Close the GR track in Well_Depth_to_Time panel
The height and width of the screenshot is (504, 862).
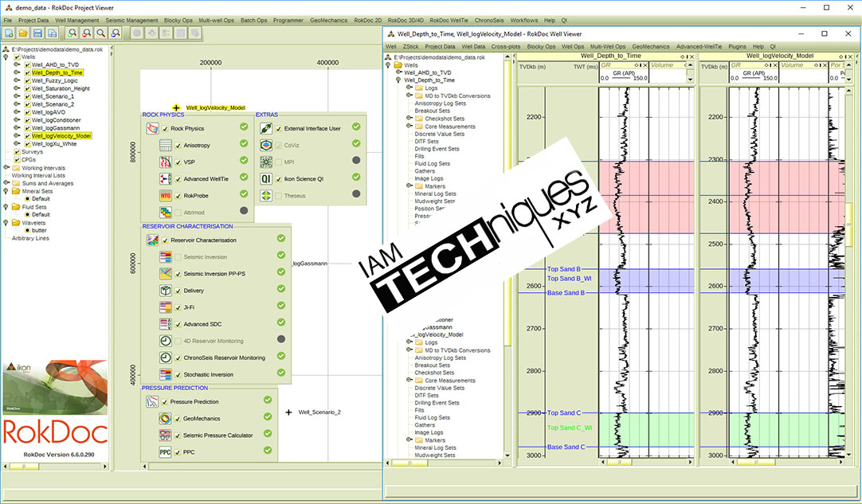(x=646, y=65)
